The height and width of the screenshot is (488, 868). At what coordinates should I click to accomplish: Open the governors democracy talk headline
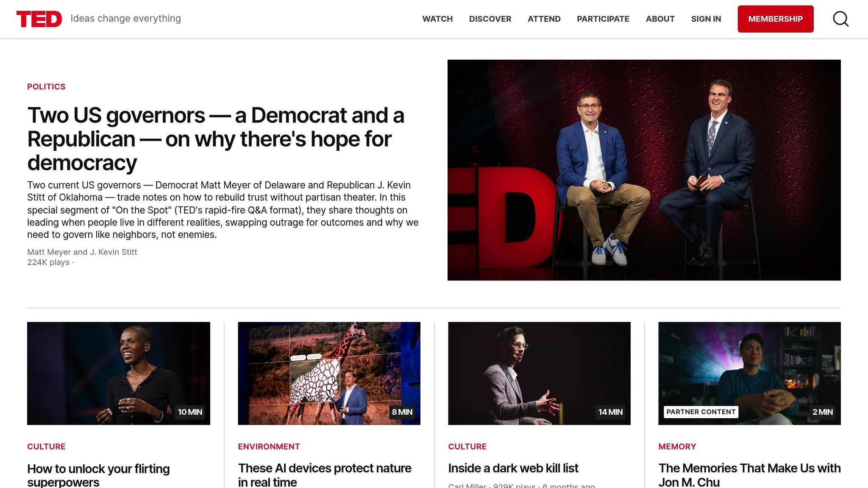point(215,139)
